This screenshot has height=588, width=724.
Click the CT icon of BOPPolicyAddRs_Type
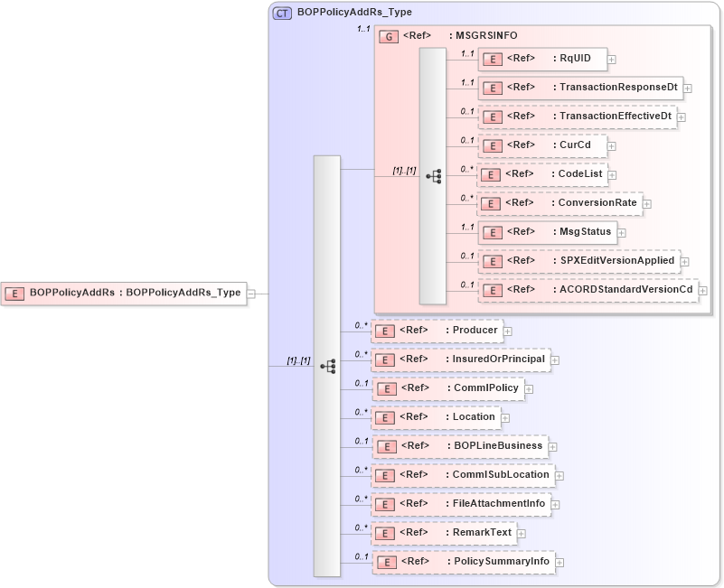[280, 13]
